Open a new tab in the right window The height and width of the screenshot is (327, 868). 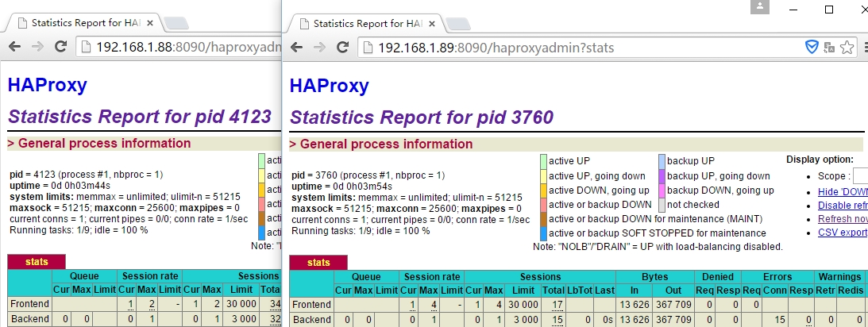coord(461,24)
